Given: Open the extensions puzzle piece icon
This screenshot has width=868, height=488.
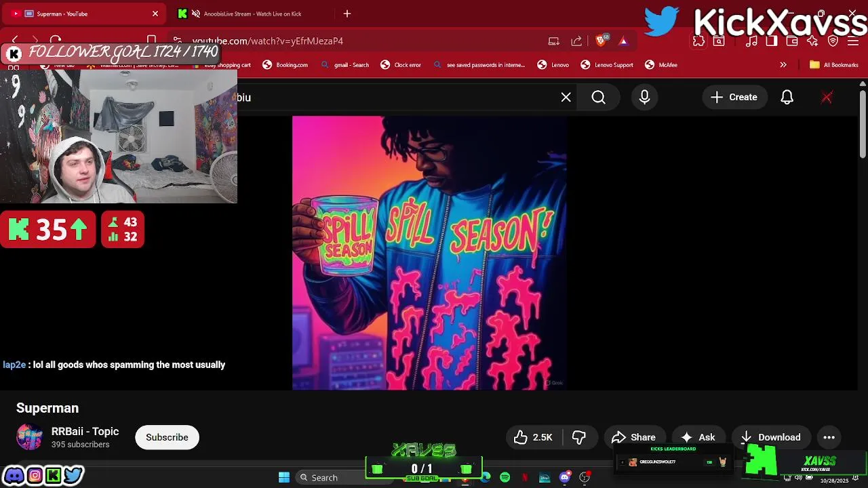Looking at the screenshot, I should click(698, 41).
